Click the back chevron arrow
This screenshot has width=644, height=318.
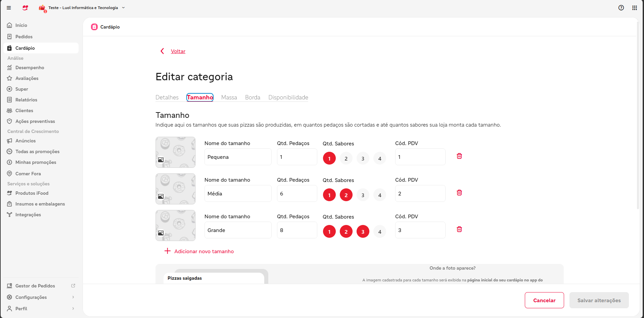click(x=162, y=51)
